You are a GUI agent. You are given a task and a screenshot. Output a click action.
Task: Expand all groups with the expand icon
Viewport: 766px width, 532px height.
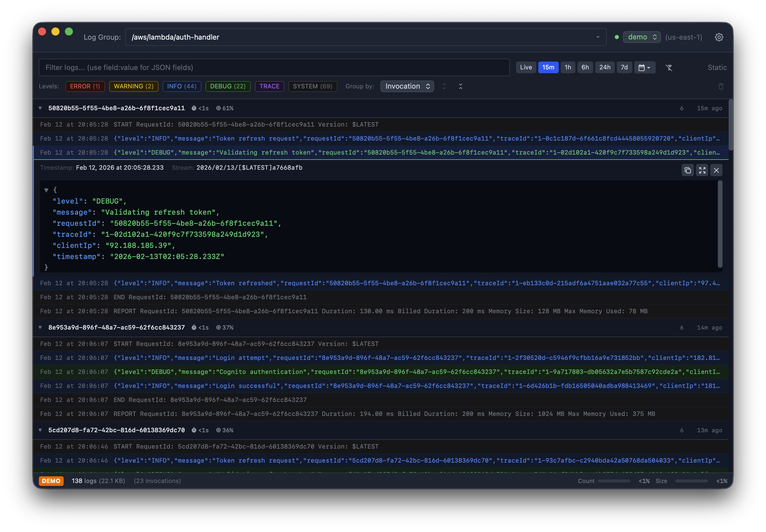tap(444, 86)
